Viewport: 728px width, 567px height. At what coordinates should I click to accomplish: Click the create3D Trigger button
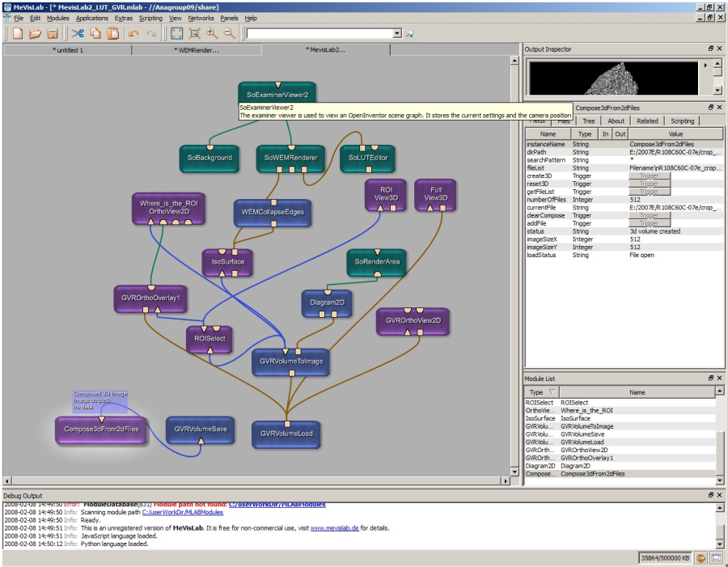pos(649,176)
